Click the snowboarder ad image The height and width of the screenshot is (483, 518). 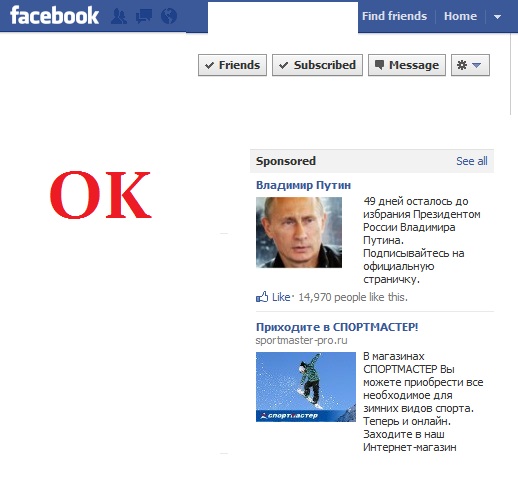pos(306,387)
